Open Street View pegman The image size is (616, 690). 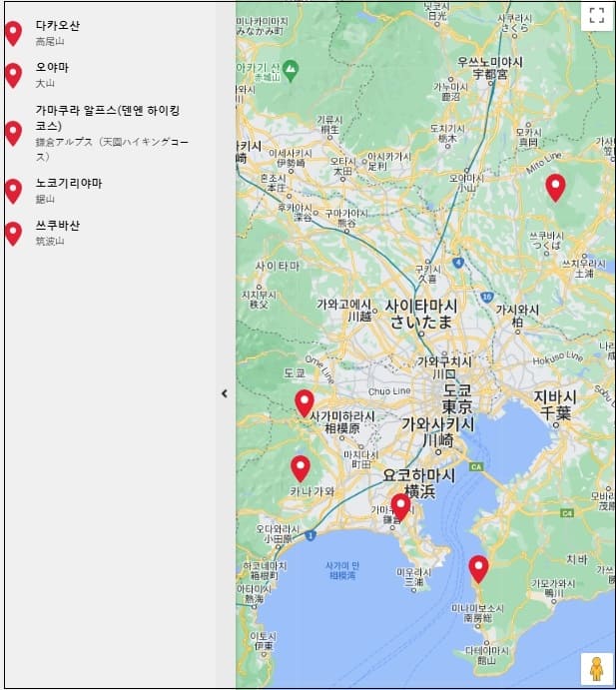coord(597,669)
